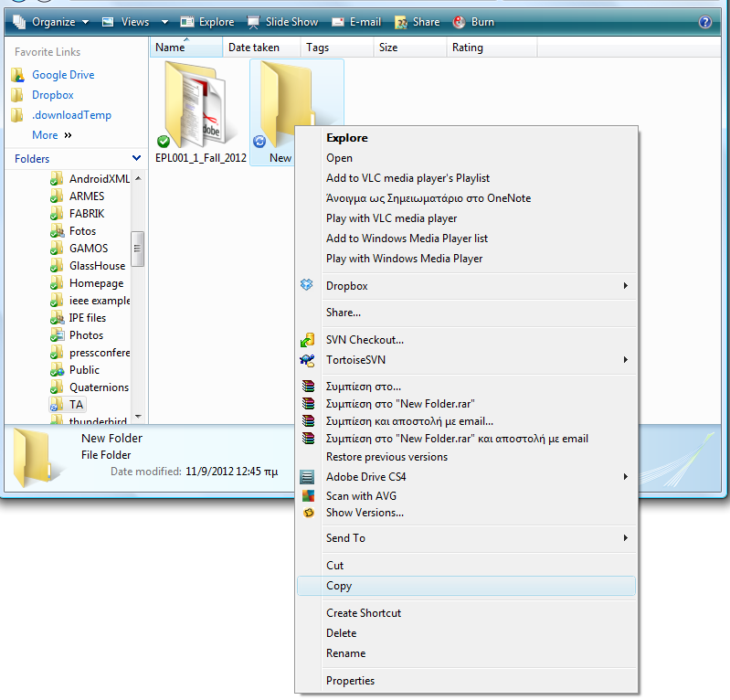Choose Copy from the context menu
730x700 pixels.
[466, 586]
